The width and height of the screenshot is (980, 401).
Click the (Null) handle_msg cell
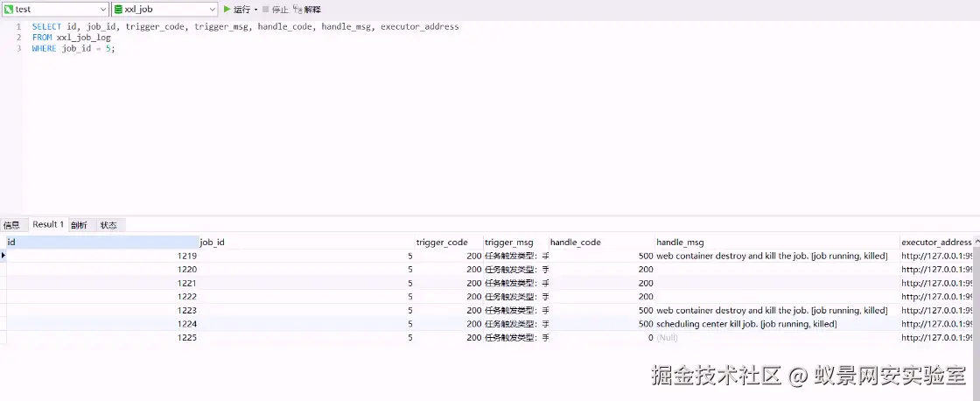point(778,338)
